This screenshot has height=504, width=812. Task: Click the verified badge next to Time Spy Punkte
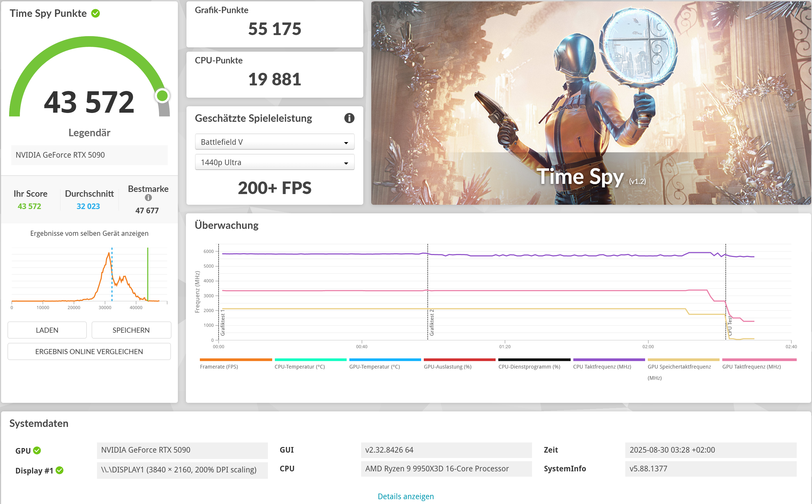click(96, 13)
